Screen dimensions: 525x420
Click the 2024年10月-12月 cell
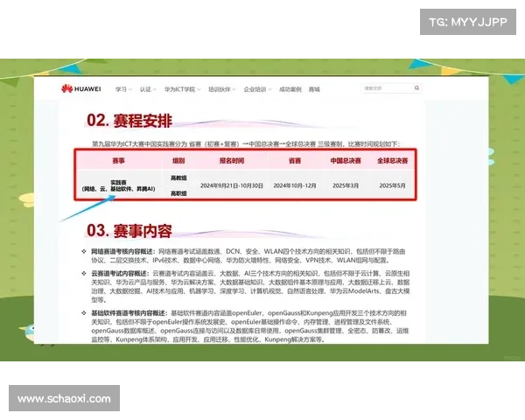295,185
